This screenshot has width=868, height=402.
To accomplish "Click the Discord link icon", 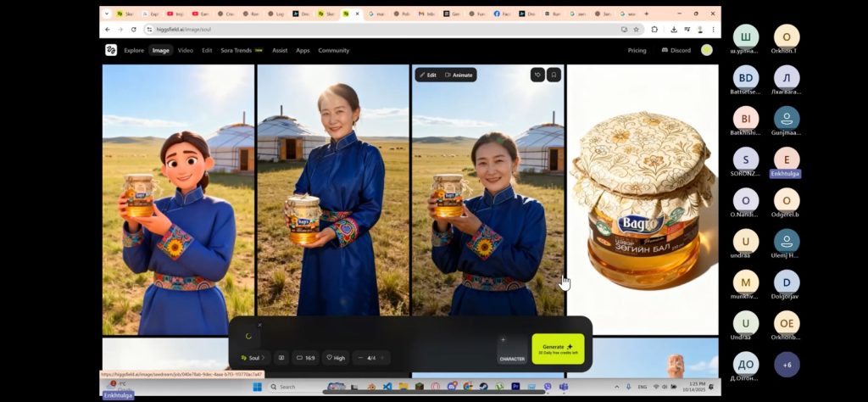I will coord(665,50).
